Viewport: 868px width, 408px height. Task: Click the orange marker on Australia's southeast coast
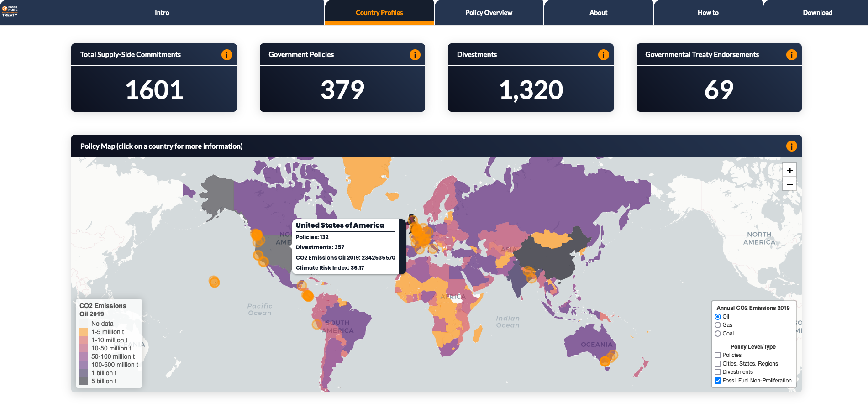coord(605,361)
